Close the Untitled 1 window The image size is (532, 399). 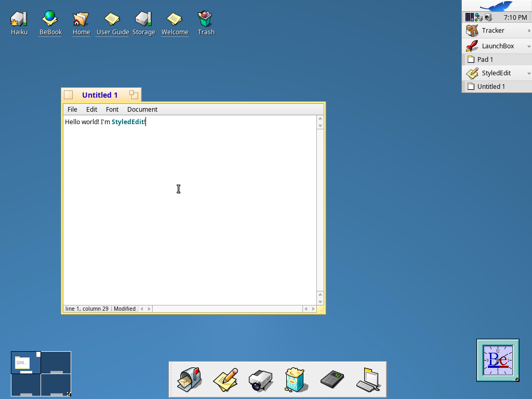point(69,95)
